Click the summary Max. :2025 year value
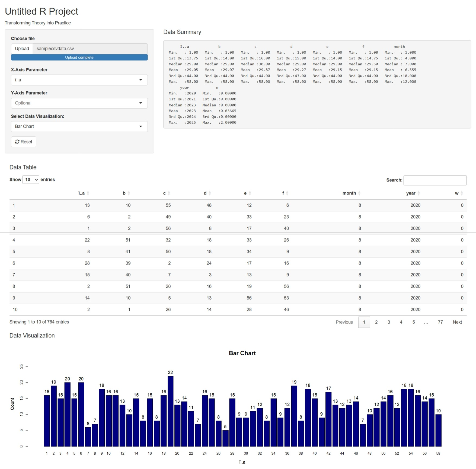 182,123
